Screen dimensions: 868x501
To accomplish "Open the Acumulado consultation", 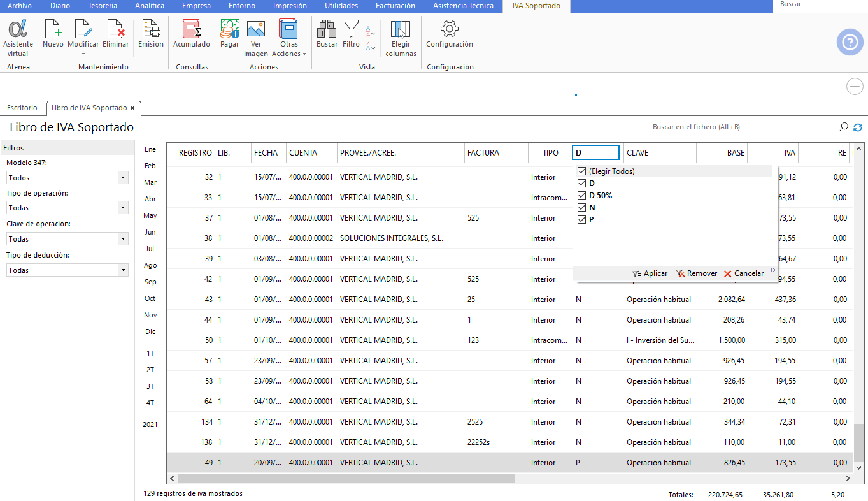I will tap(192, 34).
